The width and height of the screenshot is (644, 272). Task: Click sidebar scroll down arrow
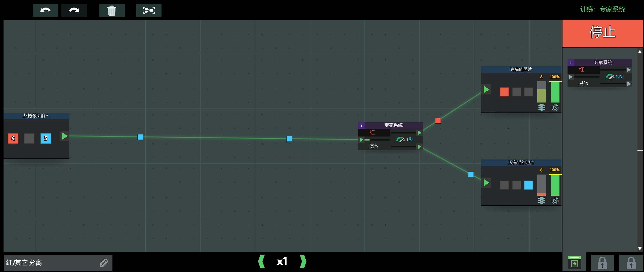coord(640,249)
